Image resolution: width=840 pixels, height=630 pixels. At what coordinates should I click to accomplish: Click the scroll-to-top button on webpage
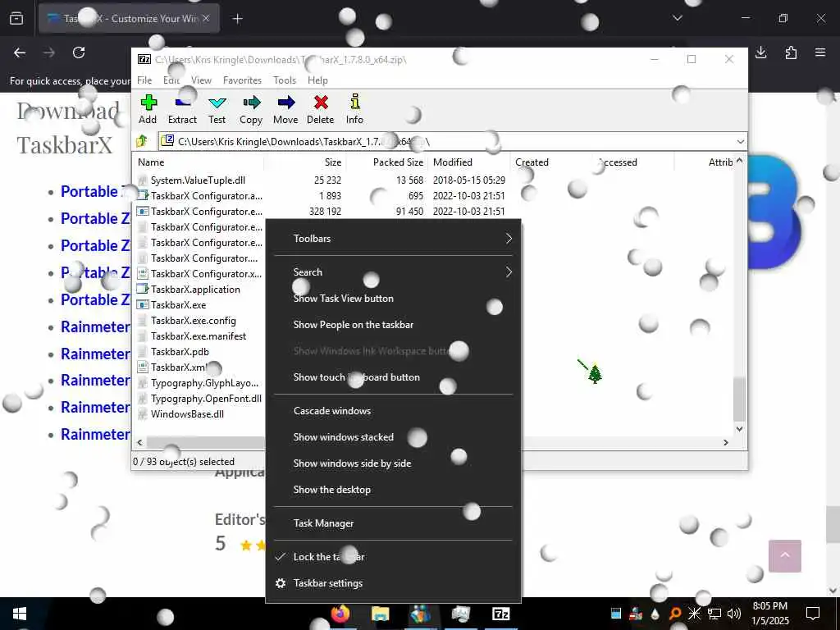point(785,555)
